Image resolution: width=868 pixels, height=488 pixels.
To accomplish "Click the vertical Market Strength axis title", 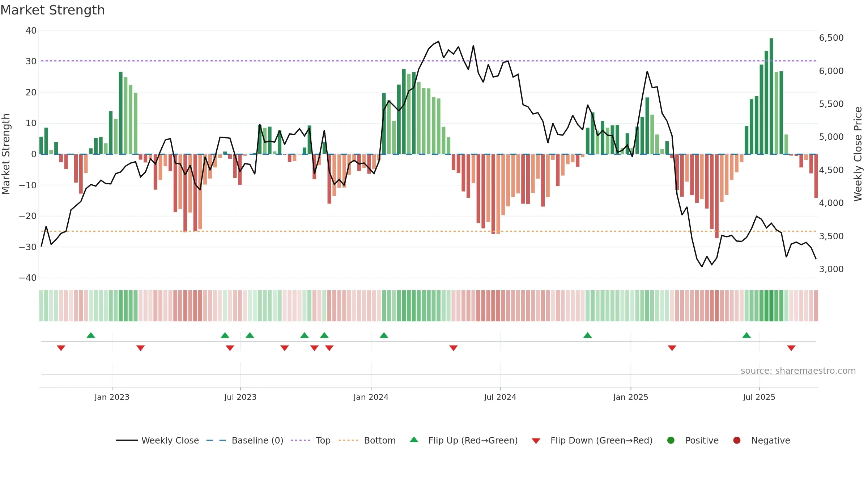I will [6, 154].
